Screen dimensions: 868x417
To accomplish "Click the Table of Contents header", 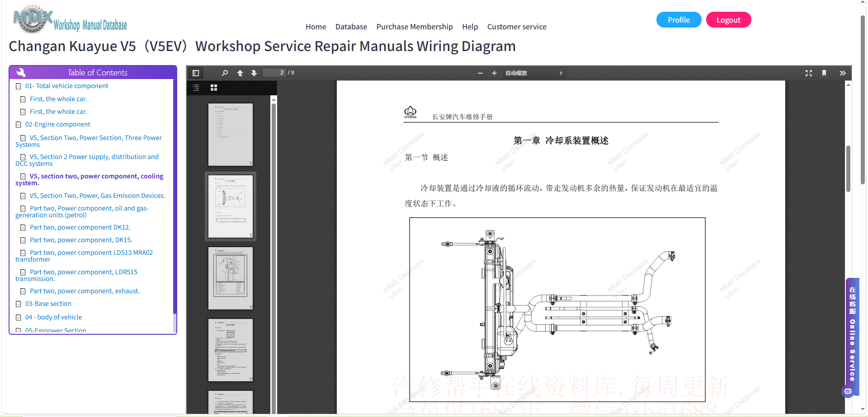I will coord(93,72).
